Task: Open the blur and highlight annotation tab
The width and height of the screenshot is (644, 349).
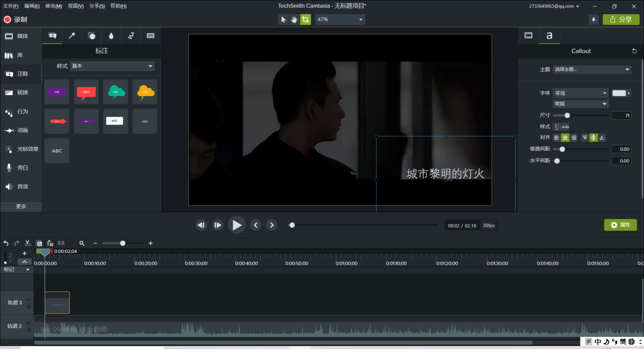Action: coord(111,36)
